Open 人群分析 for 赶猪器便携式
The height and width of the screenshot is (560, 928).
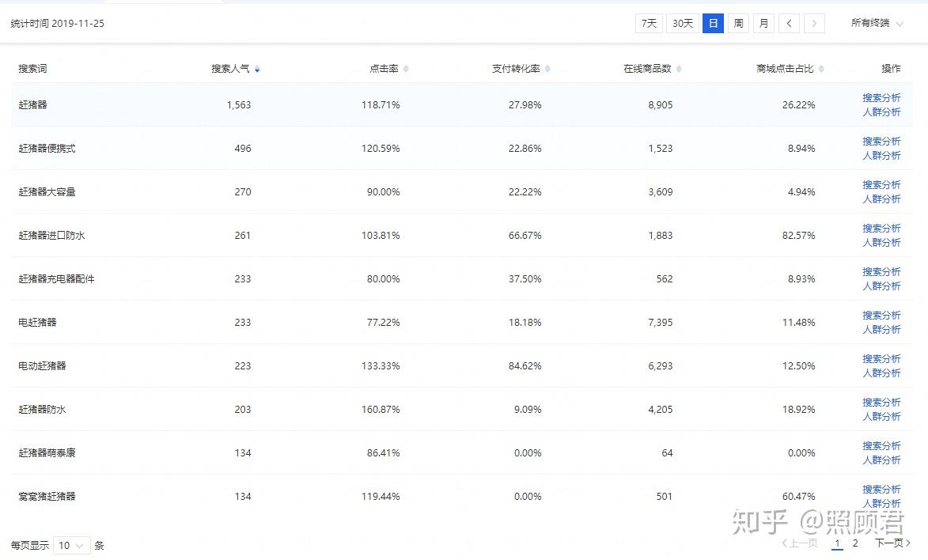point(881,155)
